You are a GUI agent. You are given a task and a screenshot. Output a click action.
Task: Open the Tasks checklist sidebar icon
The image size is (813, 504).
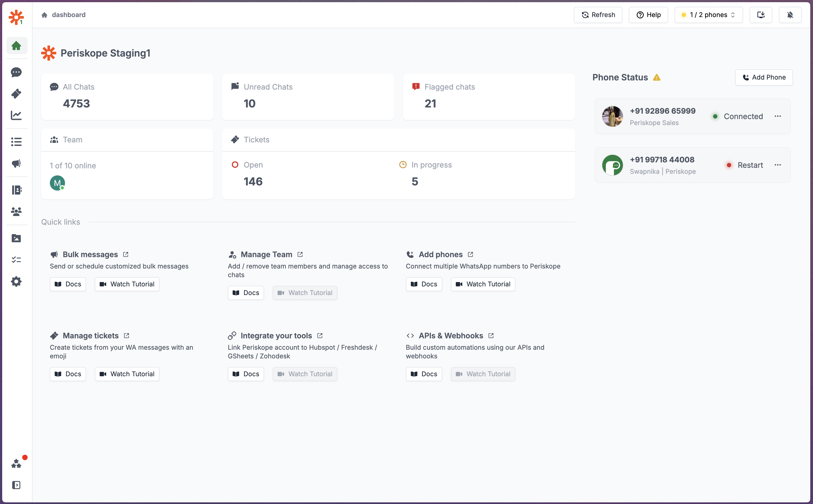click(x=16, y=260)
